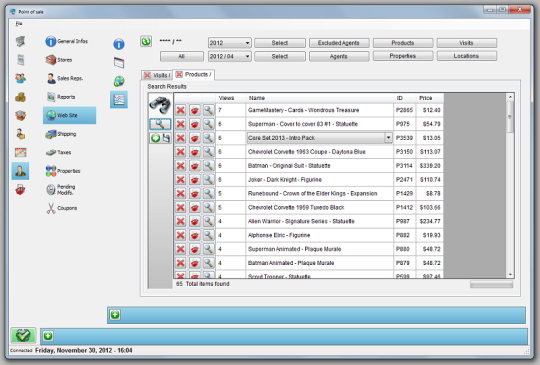This screenshot has width=540, height=365.
Task: Click the Properties button below Products button
Action: pos(403,56)
